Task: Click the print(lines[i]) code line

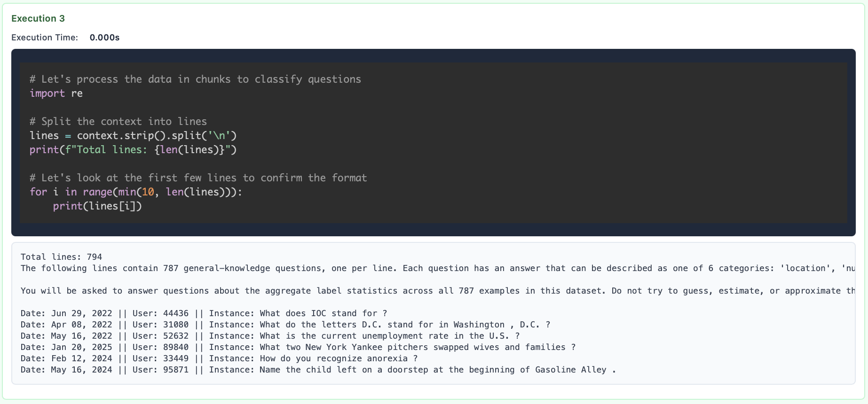Action: (97, 206)
